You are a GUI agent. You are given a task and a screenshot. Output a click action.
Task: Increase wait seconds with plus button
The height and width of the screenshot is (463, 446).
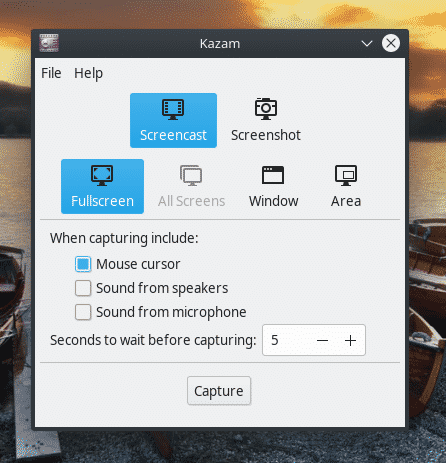click(x=350, y=340)
